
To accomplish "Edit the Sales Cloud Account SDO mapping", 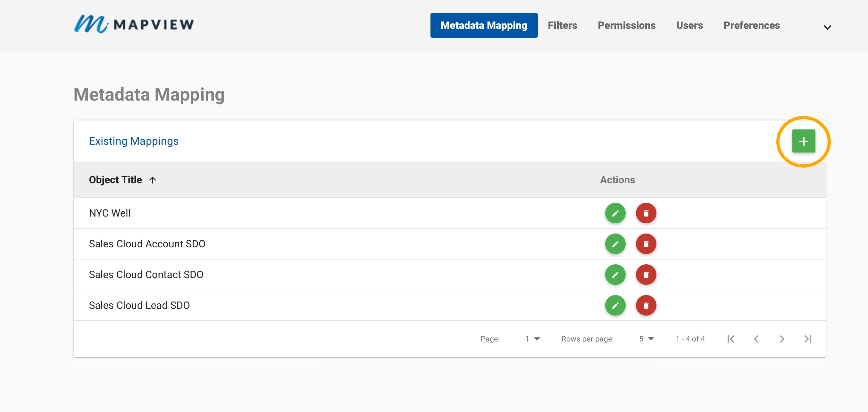I will point(615,244).
